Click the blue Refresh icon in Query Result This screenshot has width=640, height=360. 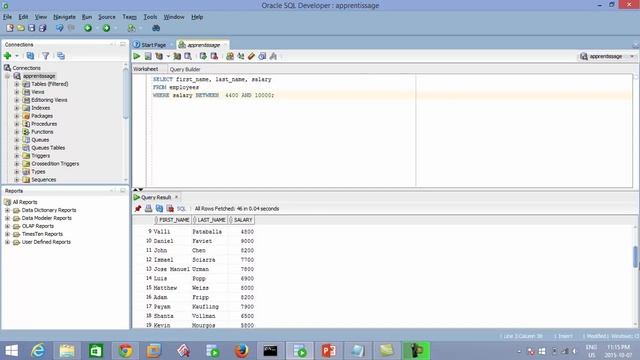[x=159, y=209]
